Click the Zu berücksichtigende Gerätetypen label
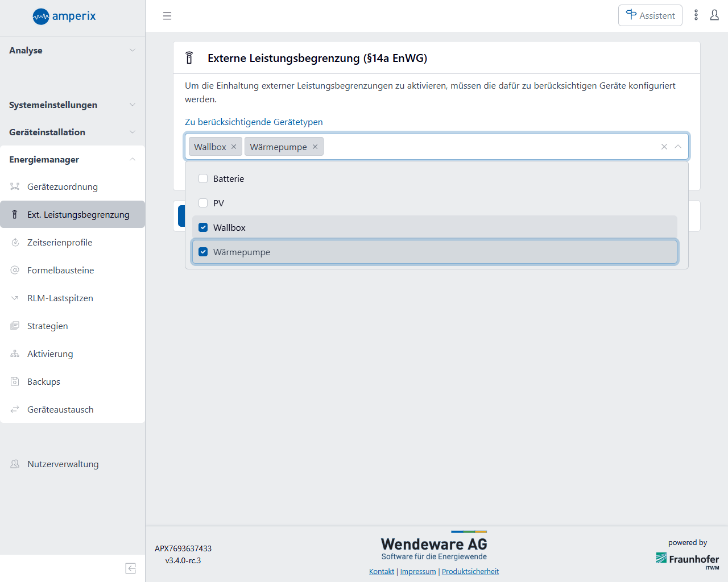The width and height of the screenshot is (728, 582). 254,122
